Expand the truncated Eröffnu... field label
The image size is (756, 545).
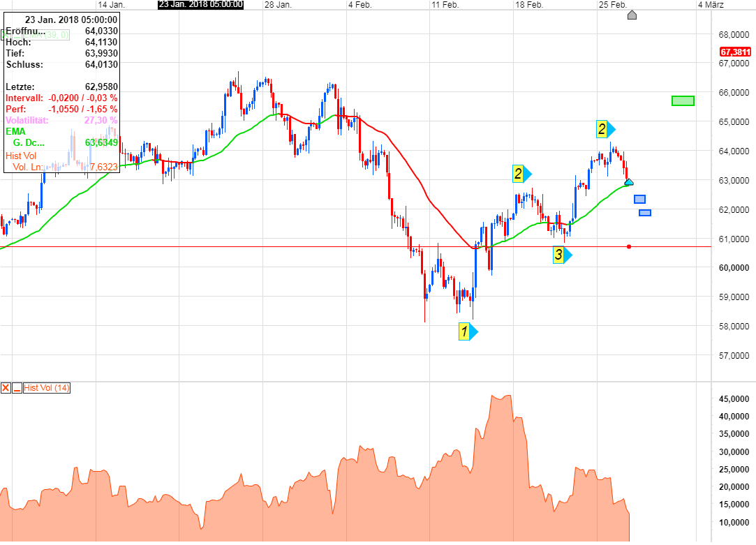[23, 31]
